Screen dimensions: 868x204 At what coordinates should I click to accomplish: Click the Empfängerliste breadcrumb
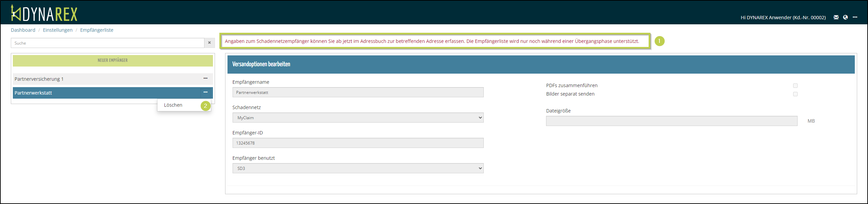pos(96,30)
